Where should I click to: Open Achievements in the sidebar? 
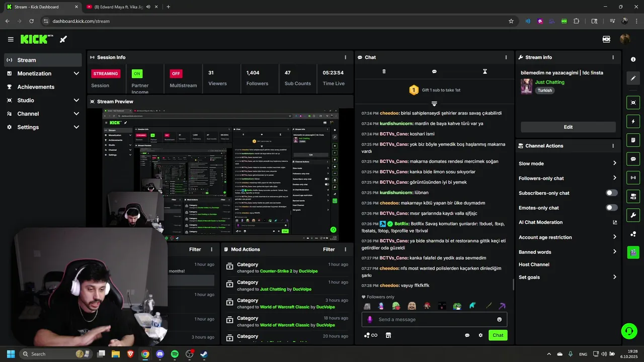tap(43, 87)
